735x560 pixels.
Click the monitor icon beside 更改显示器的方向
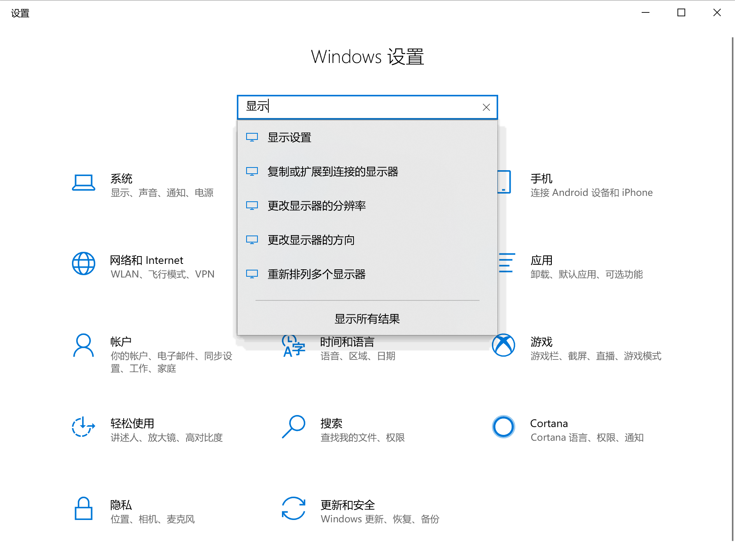pos(252,240)
